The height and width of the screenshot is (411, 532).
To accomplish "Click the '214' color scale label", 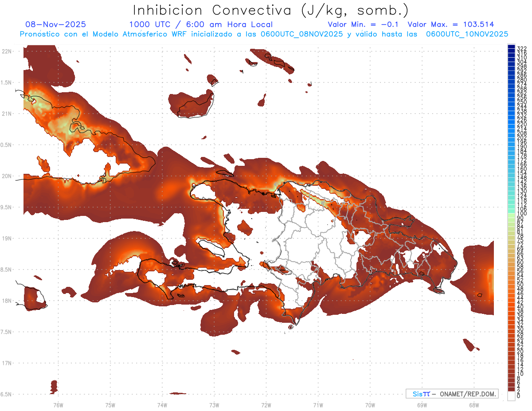I will pyautogui.click(x=522, y=129).
